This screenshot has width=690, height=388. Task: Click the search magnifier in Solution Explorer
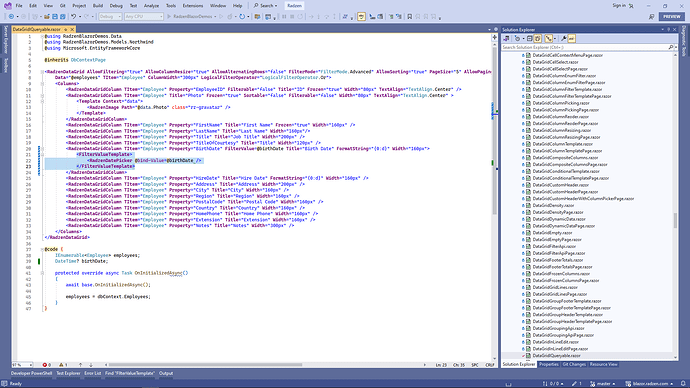point(671,47)
